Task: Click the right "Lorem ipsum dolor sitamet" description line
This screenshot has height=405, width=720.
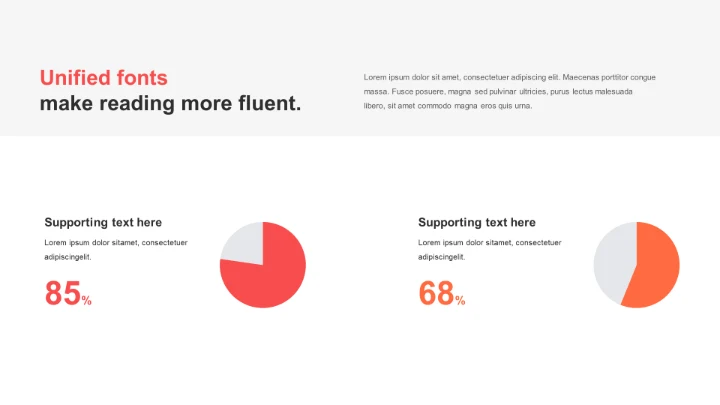Action: (x=489, y=242)
